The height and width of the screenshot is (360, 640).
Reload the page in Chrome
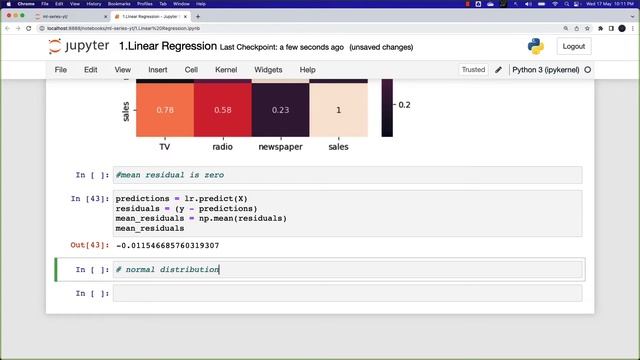coord(29,28)
